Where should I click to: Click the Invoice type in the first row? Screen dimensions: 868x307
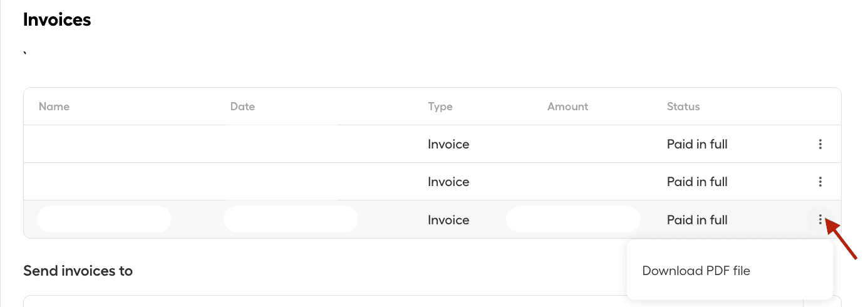448,144
